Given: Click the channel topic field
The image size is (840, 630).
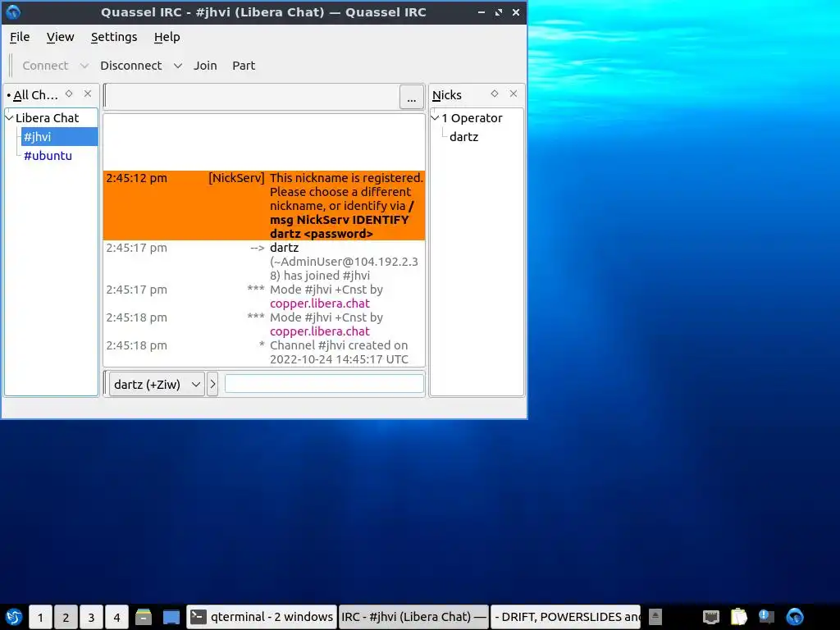Looking at the screenshot, I should [x=252, y=97].
